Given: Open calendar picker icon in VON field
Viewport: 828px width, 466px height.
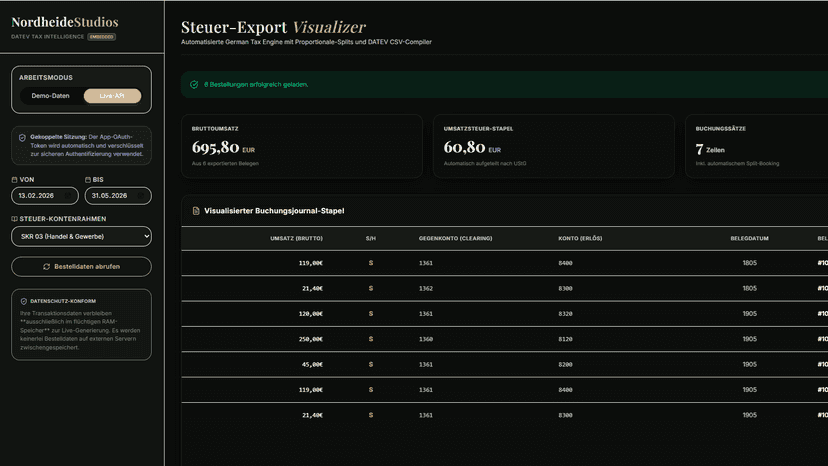Looking at the screenshot, I should click(68, 195).
